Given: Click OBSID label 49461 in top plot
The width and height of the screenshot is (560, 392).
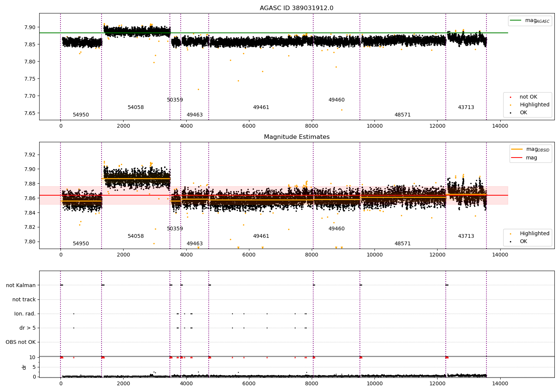Looking at the screenshot, I should [261, 108].
